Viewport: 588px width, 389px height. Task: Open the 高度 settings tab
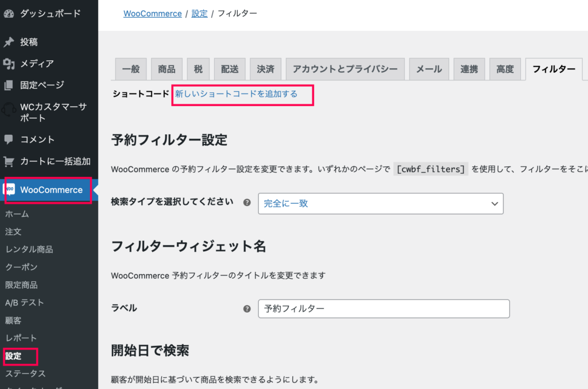(x=505, y=69)
